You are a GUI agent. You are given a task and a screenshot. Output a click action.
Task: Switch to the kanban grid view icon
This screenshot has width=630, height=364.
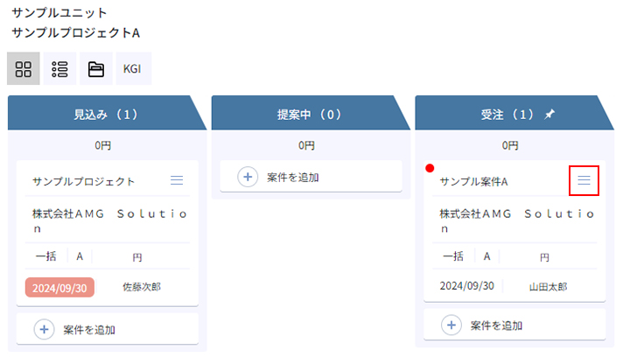(24, 69)
